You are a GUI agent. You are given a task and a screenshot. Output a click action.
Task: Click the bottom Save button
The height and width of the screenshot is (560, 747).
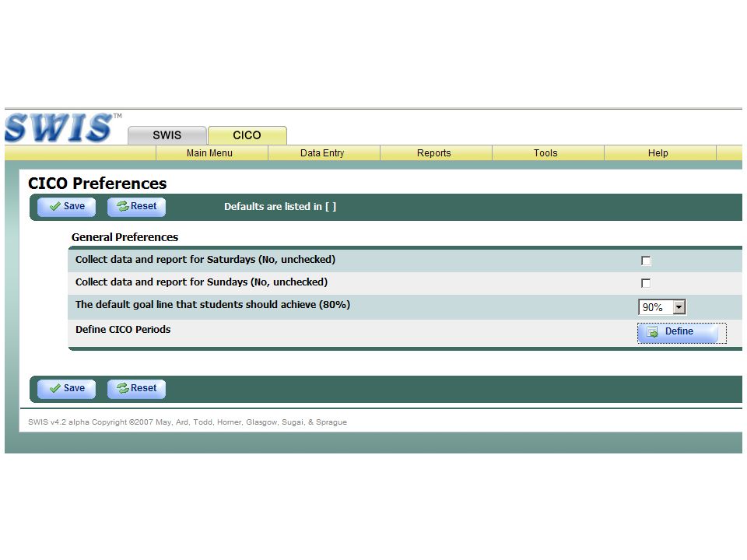click(x=67, y=389)
